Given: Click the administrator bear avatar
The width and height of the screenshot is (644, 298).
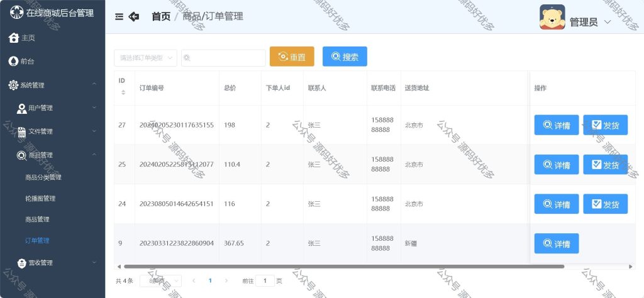Looking at the screenshot, I should pos(552,17).
